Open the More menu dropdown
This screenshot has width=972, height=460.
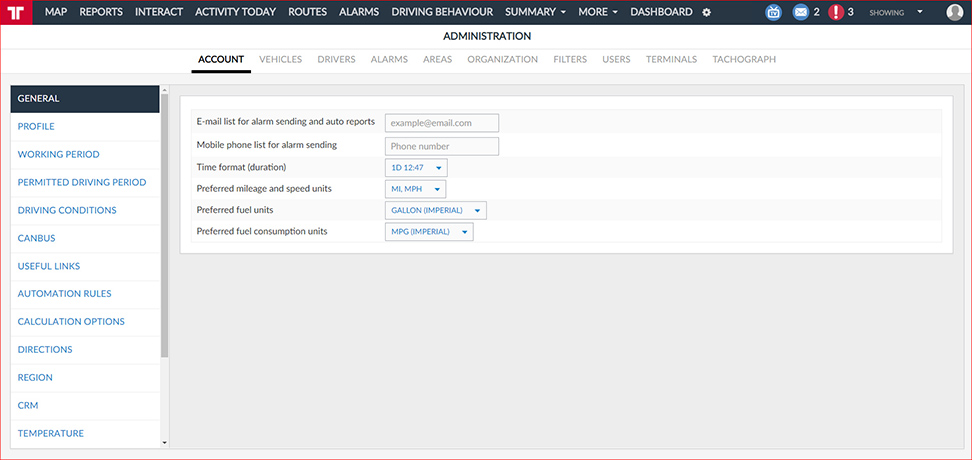pyautogui.click(x=597, y=12)
